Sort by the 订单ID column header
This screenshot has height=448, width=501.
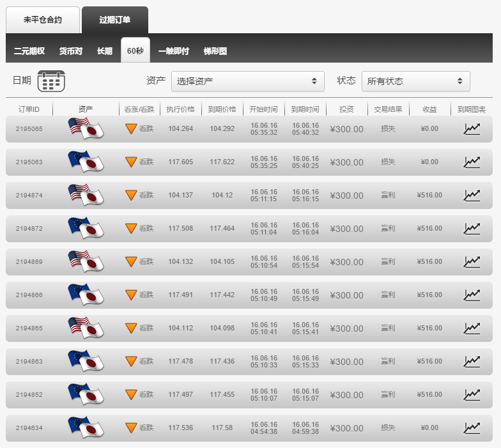[29, 109]
